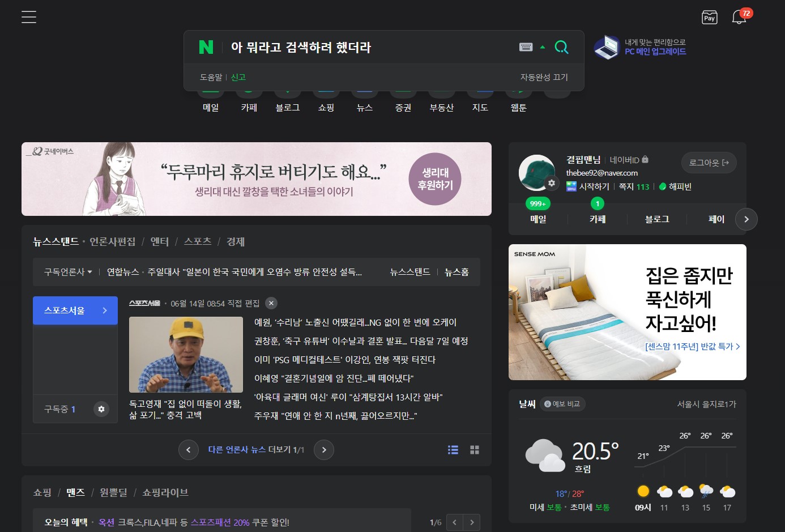Screen dimensions: 785x532
Task: Open headline 주우재 연애 안 한 지
Action: point(335,416)
